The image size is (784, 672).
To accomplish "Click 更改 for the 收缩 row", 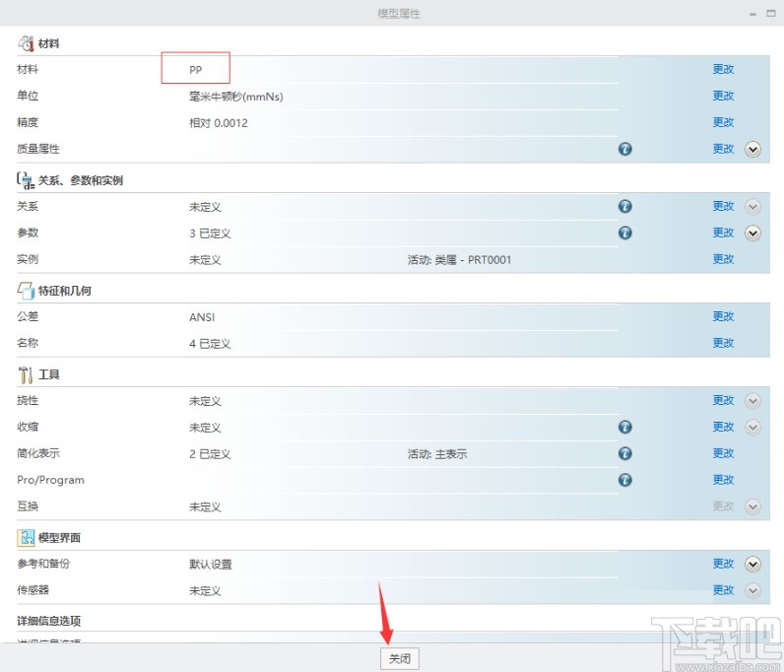I will (723, 427).
